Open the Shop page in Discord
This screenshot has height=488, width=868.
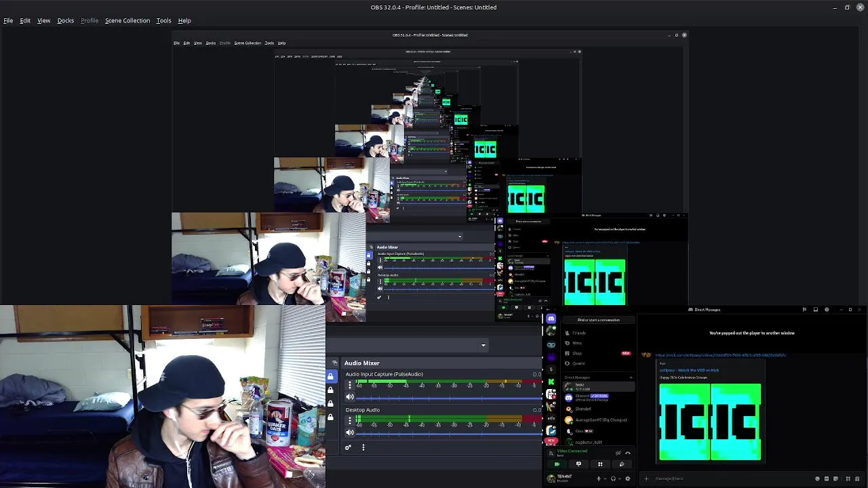pyautogui.click(x=599, y=353)
